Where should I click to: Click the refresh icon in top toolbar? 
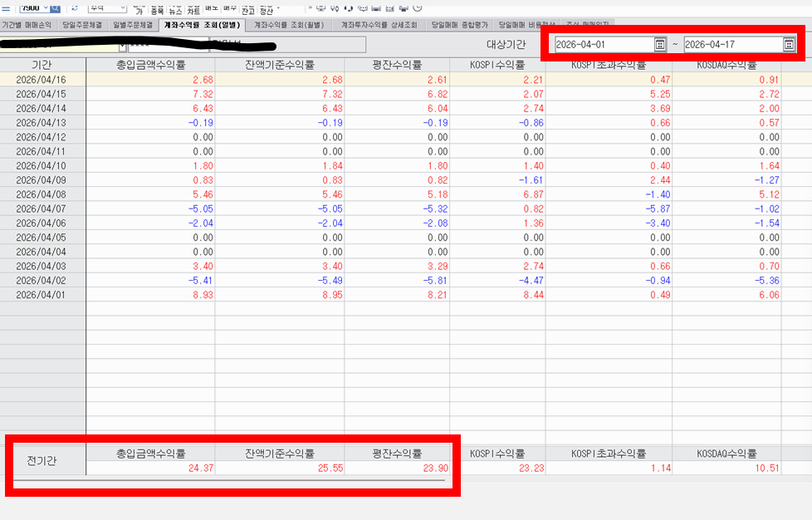coord(75,7)
